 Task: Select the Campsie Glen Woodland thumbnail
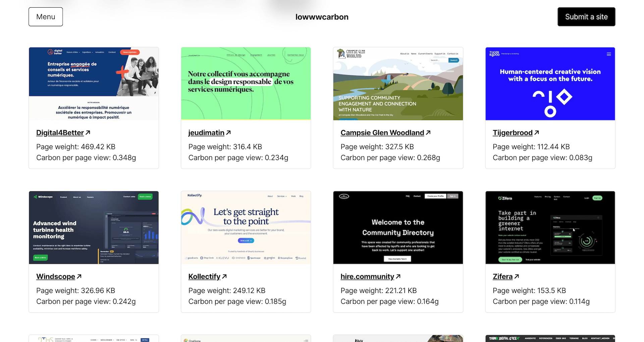tap(398, 84)
